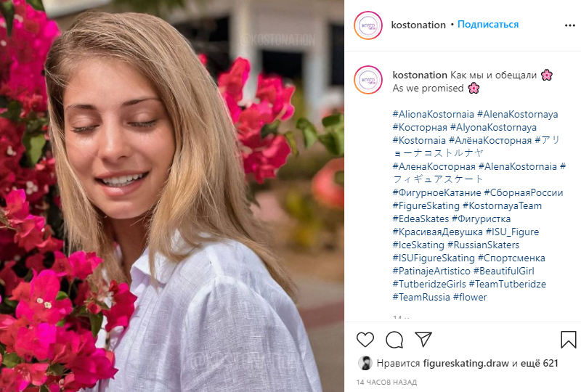Screen dimensions: 581x392
Task: Open kostonation username in header
Action: [x=418, y=25]
